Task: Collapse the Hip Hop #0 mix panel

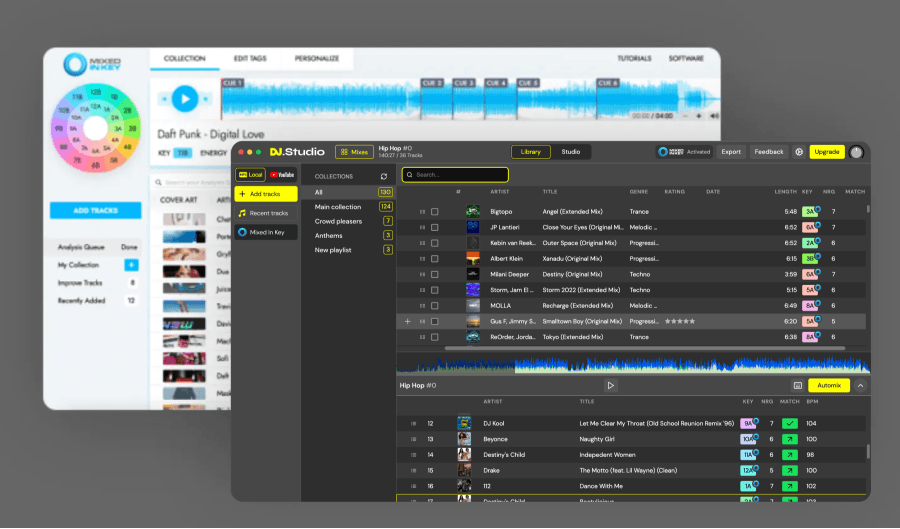Action: 860,386
